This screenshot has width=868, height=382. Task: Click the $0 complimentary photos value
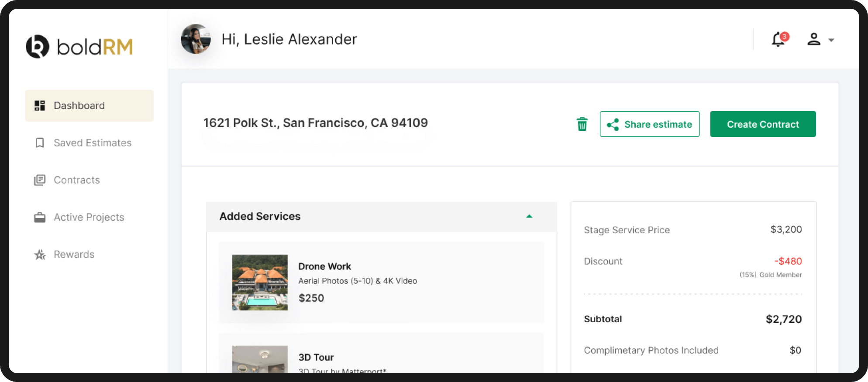[x=795, y=350]
